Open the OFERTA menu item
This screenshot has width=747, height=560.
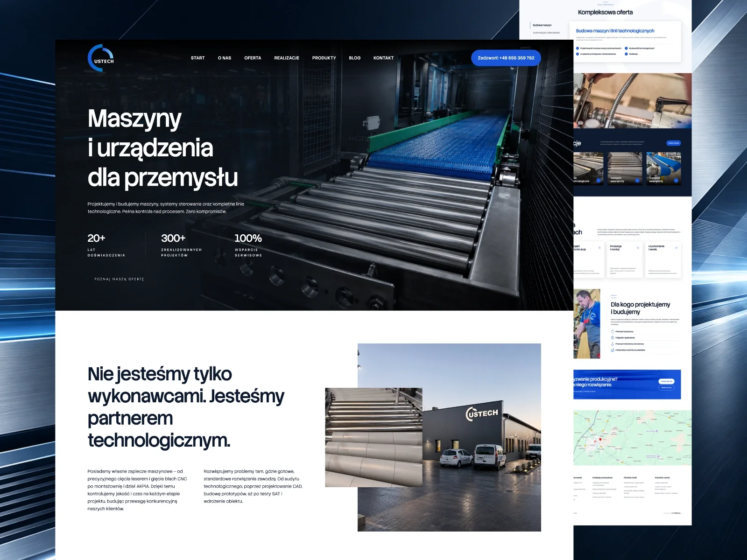coord(253,58)
